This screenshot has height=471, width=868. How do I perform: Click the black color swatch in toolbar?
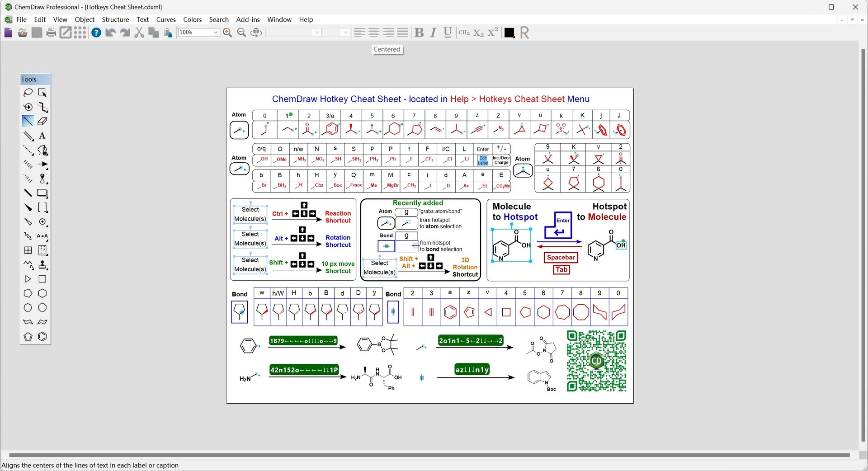point(509,33)
